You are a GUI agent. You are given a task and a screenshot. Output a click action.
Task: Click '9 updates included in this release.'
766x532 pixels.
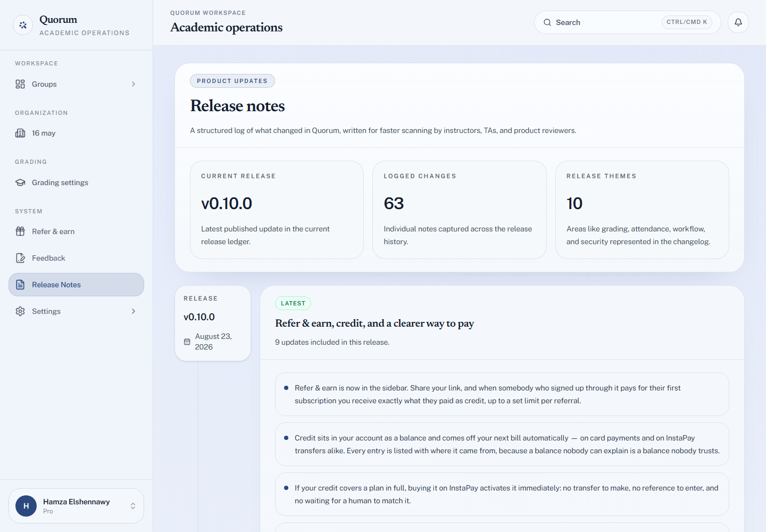point(332,342)
